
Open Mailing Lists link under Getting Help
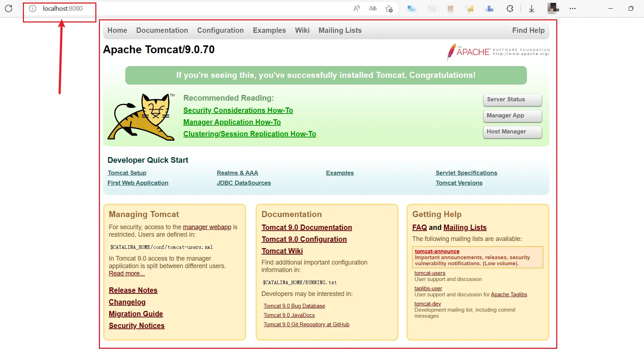[x=465, y=227]
